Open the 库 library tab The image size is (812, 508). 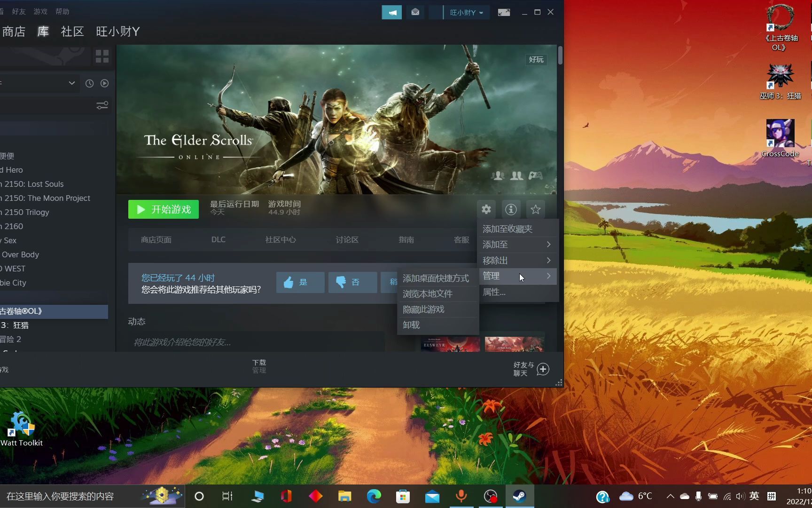[x=43, y=32]
